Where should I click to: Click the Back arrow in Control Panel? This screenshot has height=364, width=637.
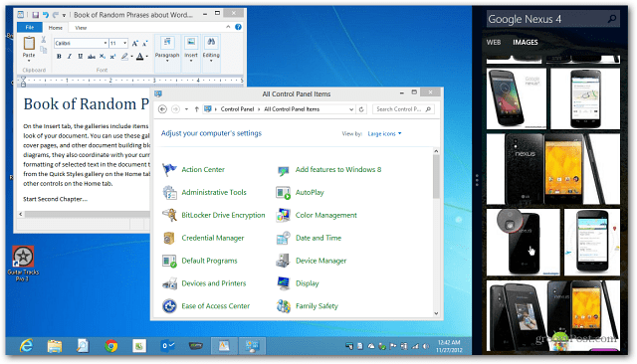tap(162, 109)
